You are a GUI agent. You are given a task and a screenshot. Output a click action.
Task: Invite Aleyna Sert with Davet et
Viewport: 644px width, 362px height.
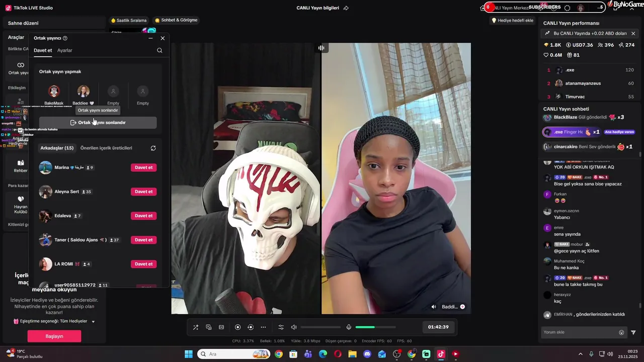[143, 192]
